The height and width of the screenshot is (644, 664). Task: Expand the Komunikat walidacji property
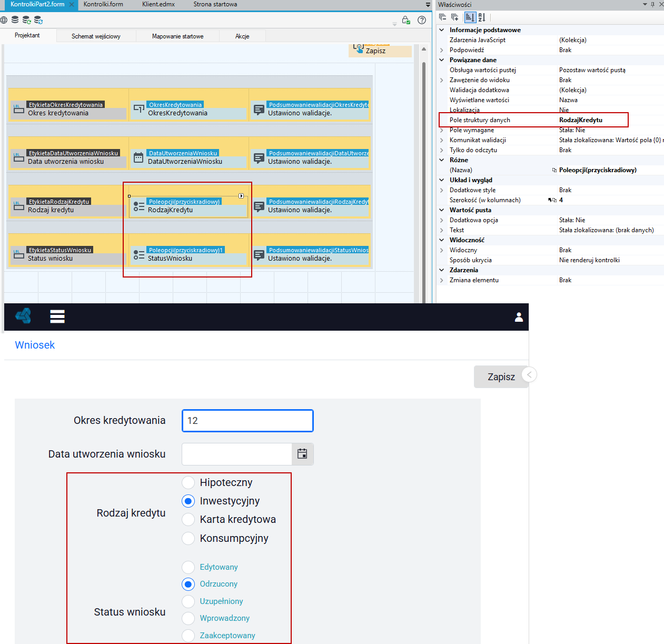(442, 140)
